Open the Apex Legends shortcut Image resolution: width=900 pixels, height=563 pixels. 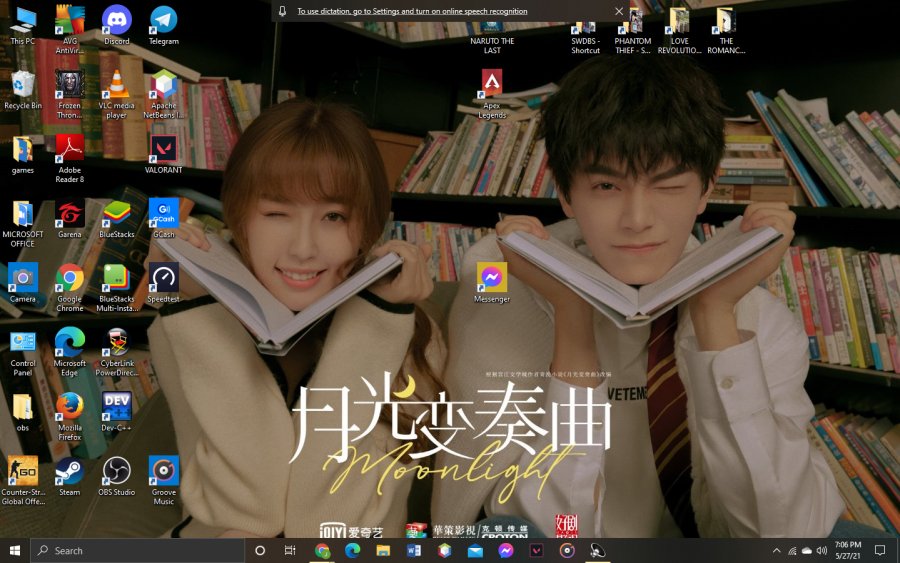[492, 84]
